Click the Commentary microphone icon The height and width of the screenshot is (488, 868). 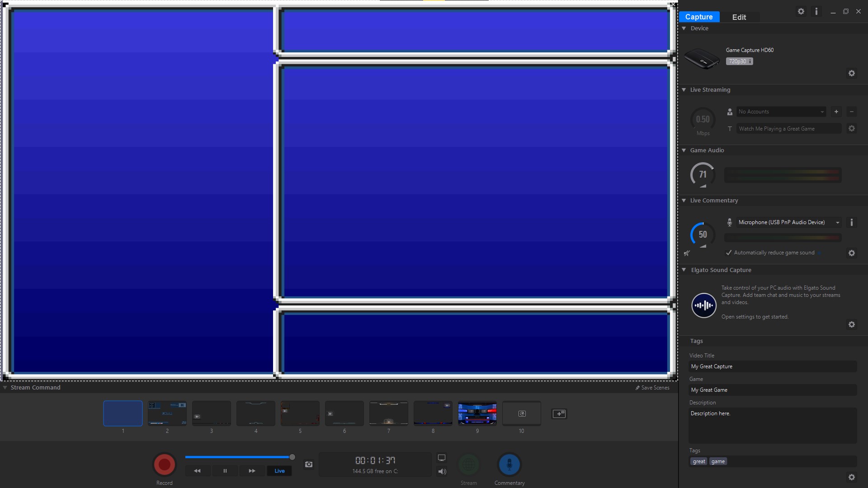pyautogui.click(x=509, y=463)
